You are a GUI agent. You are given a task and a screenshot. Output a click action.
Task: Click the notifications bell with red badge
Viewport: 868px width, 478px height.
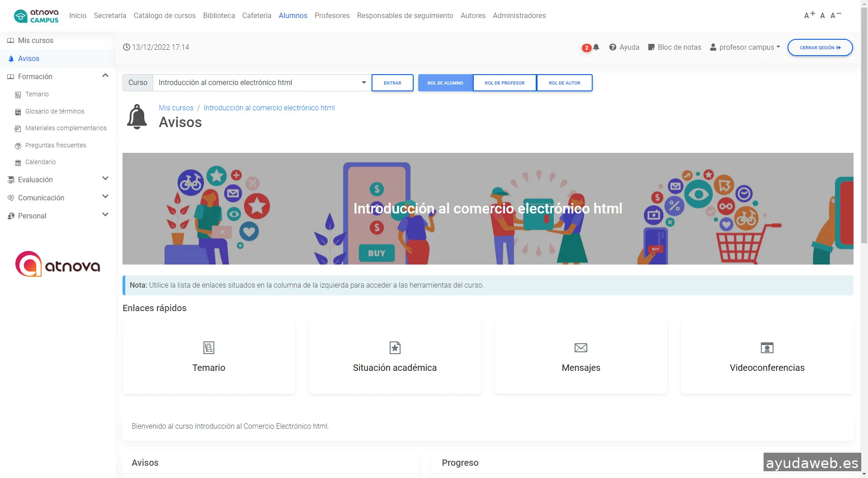(x=595, y=47)
